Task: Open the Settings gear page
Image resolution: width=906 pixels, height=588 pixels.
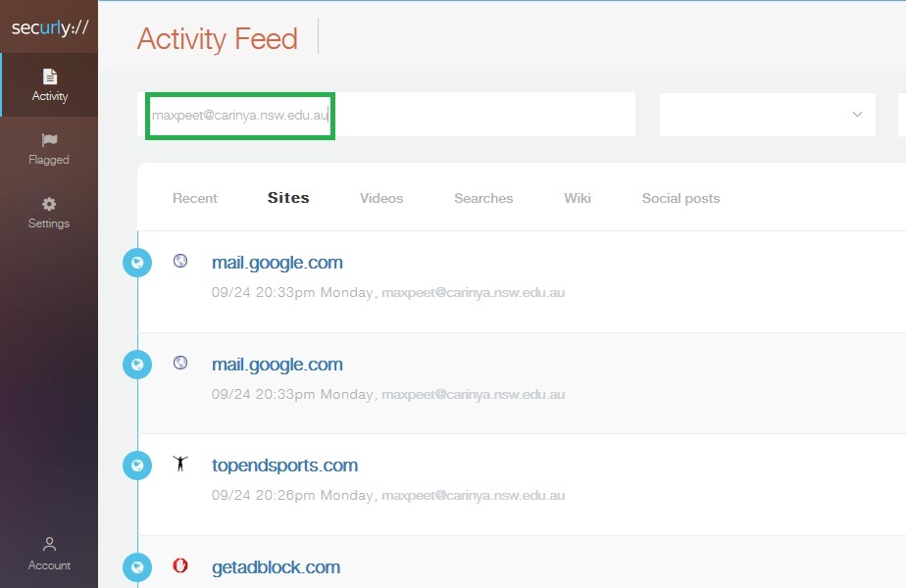Action: (49, 213)
